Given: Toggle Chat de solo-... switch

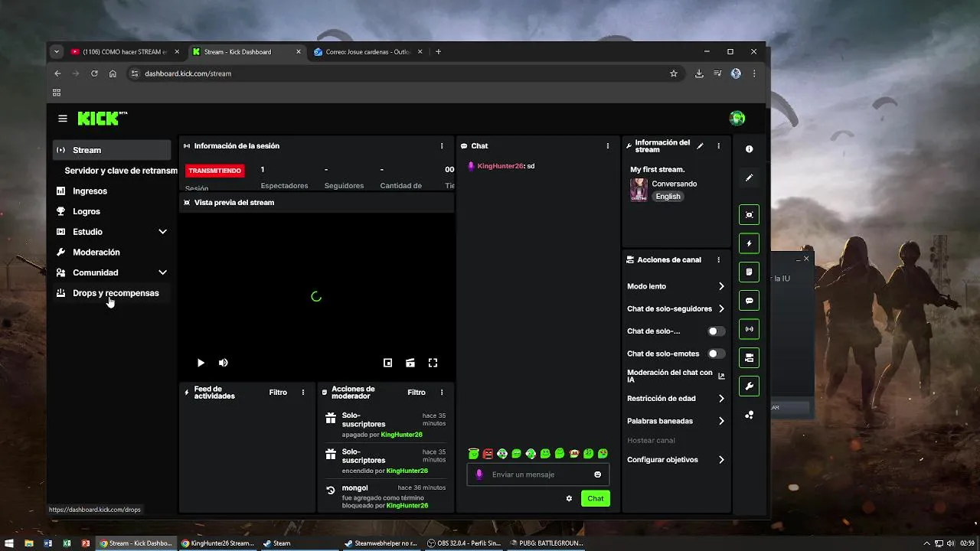Looking at the screenshot, I should [x=716, y=331].
